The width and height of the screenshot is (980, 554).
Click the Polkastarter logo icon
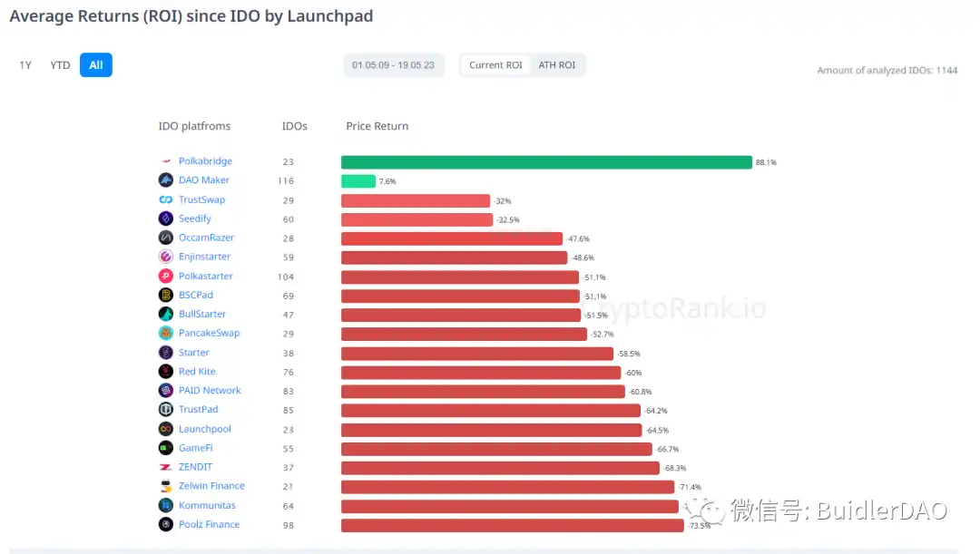pyautogui.click(x=166, y=276)
